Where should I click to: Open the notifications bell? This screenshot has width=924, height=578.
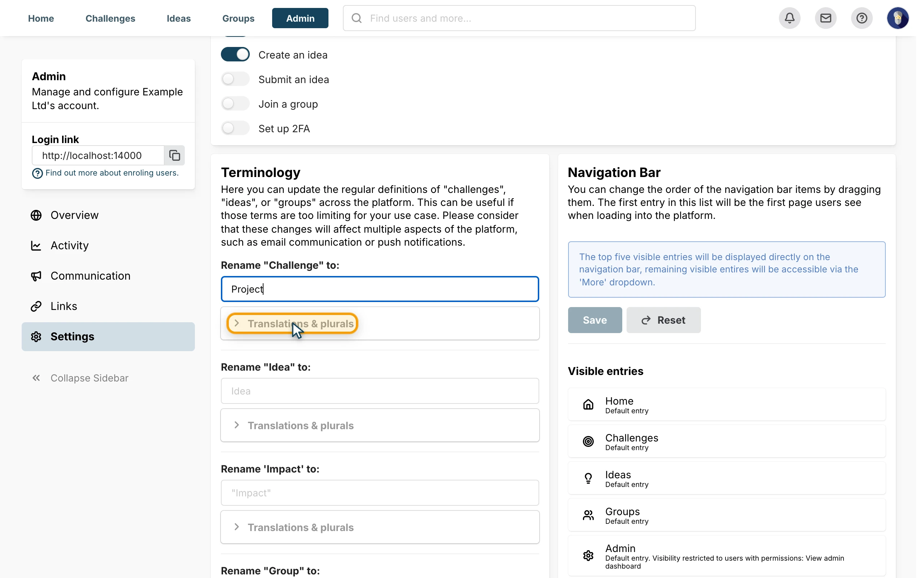click(790, 18)
